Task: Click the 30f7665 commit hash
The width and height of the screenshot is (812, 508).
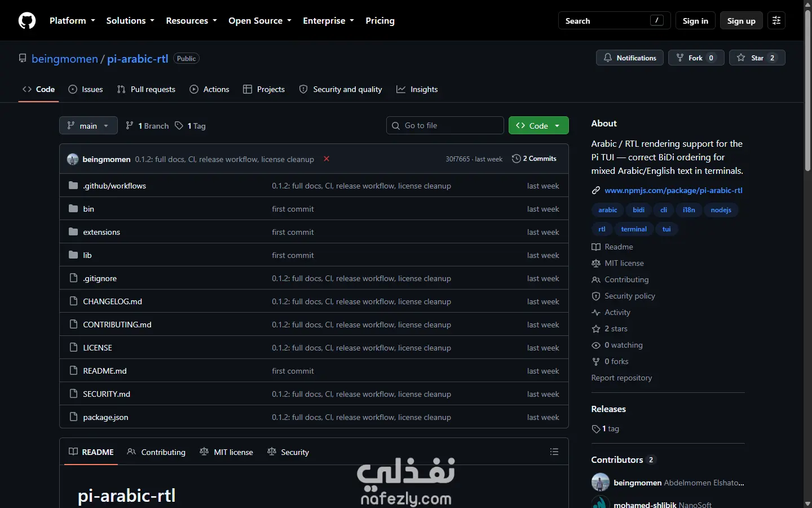Action: click(457, 159)
